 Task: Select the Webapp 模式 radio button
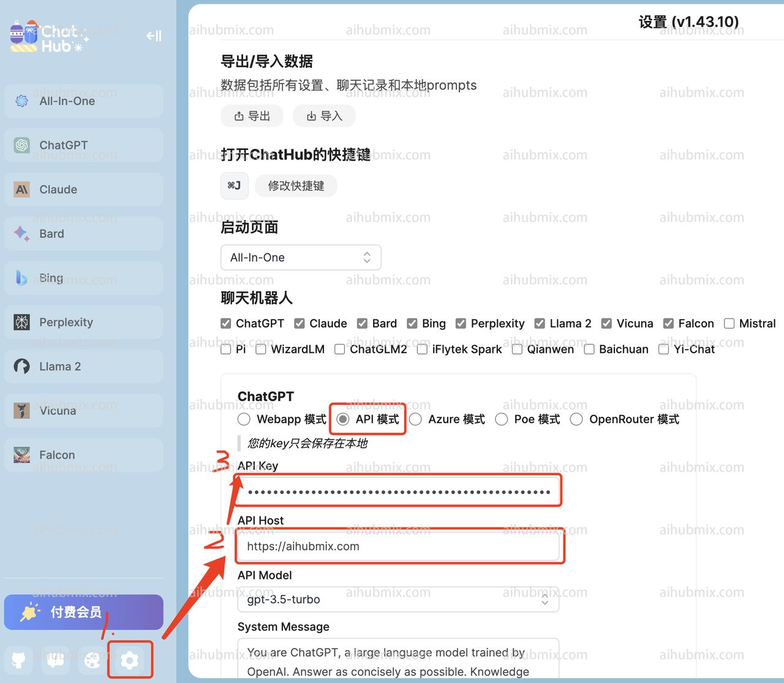(x=244, y=419)
